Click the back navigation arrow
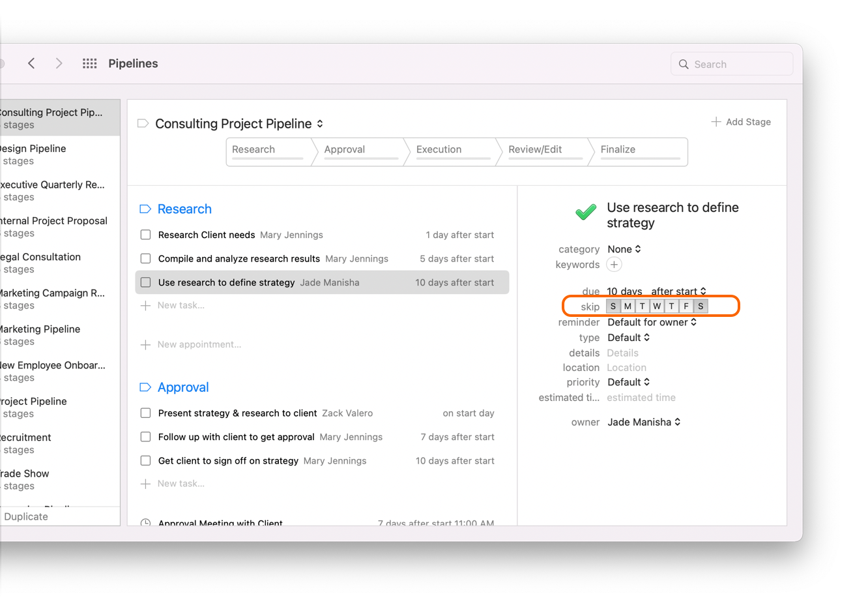The image size is (868, 609). (31, 63)
